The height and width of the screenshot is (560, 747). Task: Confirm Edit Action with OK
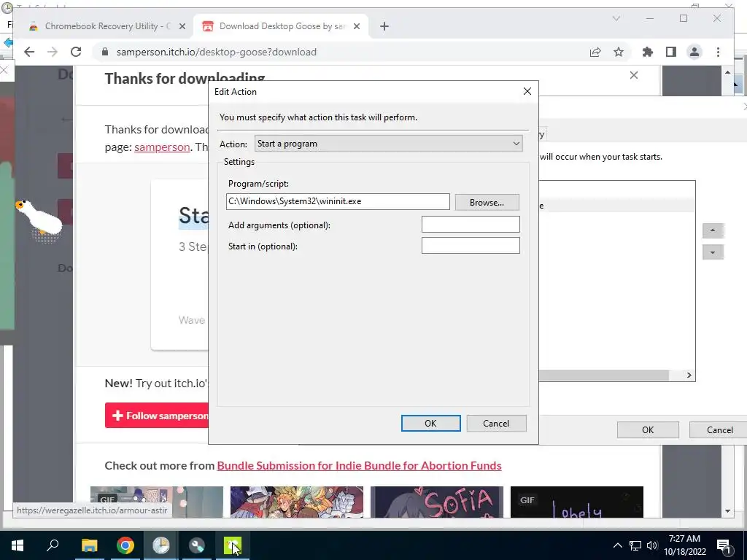pos(430,424)
